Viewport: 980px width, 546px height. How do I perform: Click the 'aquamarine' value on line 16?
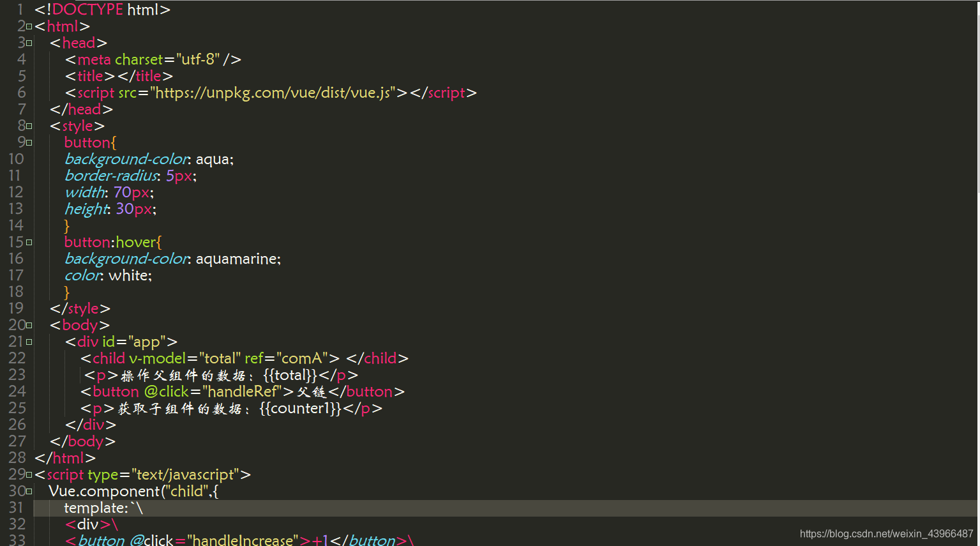(x=236, y=259)
